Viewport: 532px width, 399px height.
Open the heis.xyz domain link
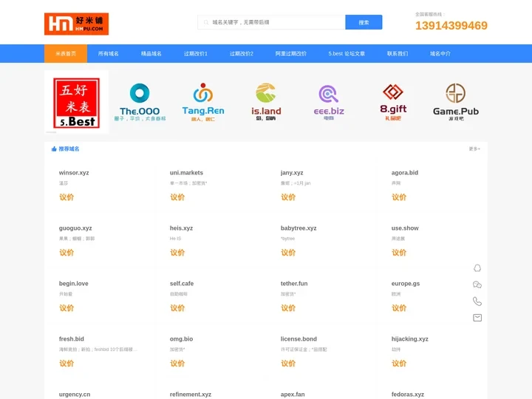pos(181,228)
